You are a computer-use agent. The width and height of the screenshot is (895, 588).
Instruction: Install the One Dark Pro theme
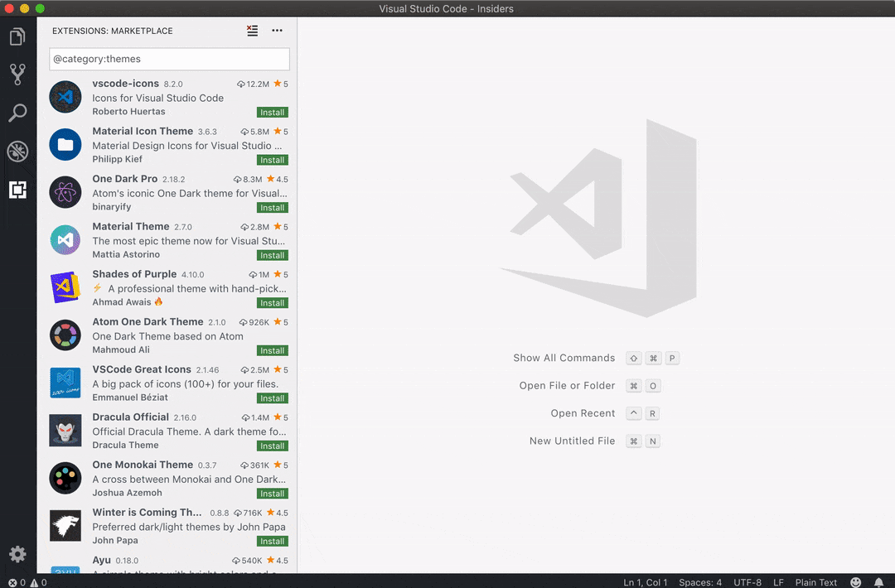[x=272, y=207]
